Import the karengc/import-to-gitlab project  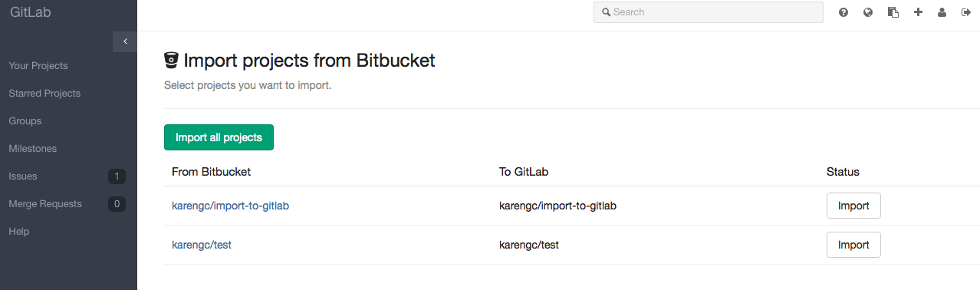[x=853, y=206]
